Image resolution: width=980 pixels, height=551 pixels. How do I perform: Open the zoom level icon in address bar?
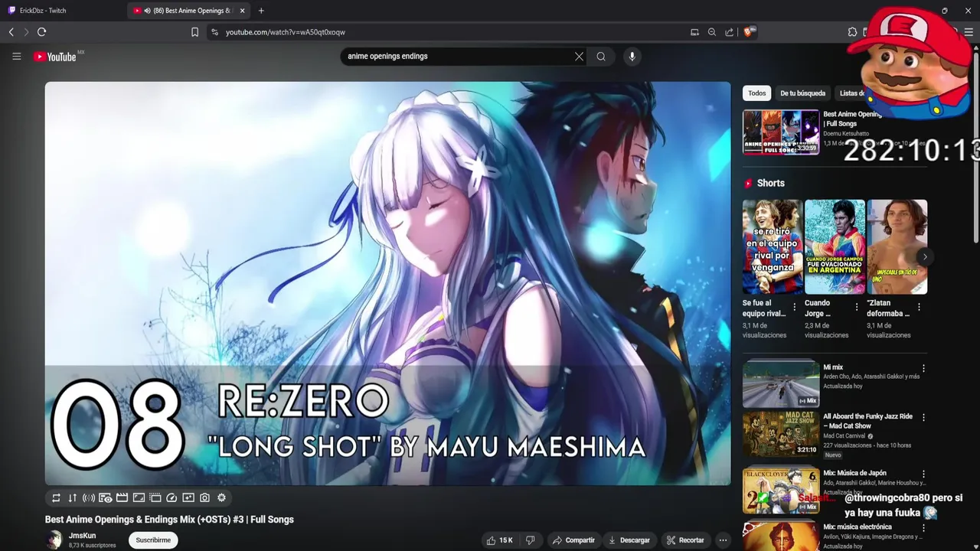pyautogui.click(x=712, y=32)
